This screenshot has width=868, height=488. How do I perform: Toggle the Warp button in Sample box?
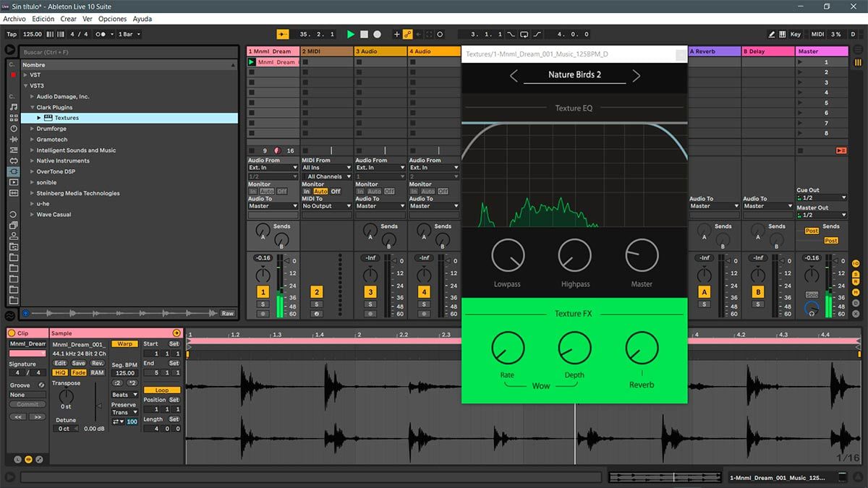point(124,344)
